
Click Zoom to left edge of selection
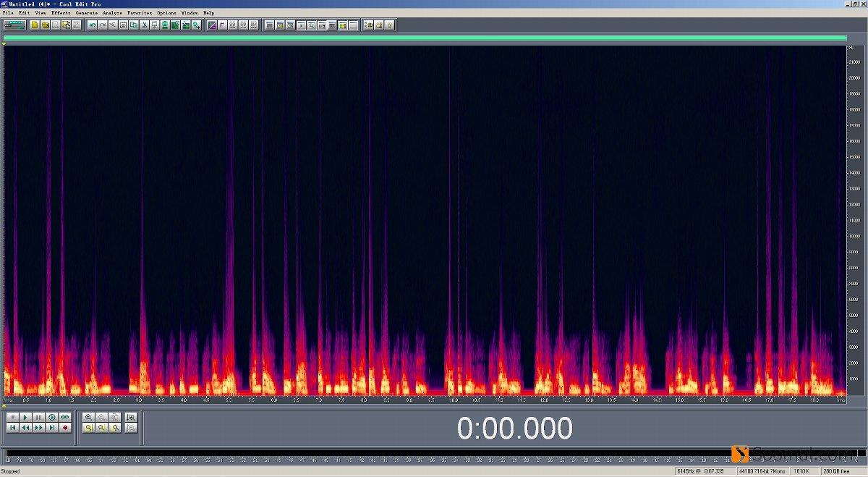pyautogui.click(x=101, y=428)
